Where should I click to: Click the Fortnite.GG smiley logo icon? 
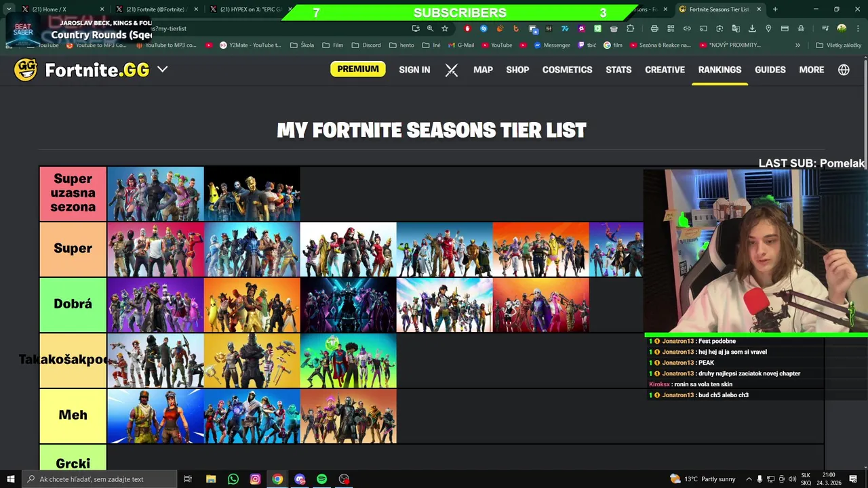pyautogui.click(x=26, y=70)
